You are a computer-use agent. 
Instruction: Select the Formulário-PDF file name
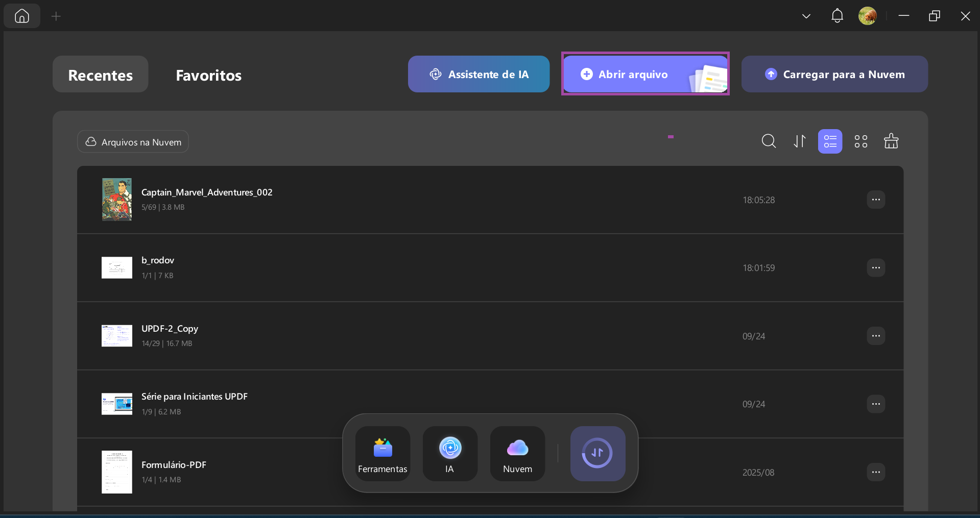point(174,465)
